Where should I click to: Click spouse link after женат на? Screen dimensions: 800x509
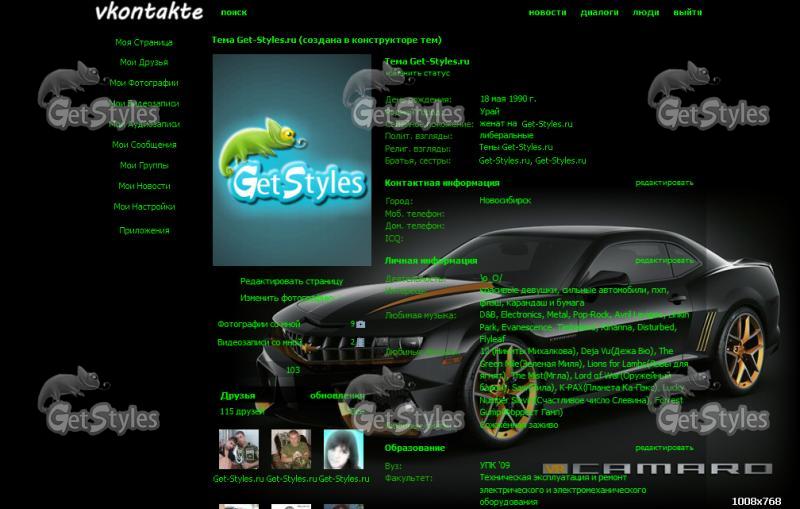(547, 124)
